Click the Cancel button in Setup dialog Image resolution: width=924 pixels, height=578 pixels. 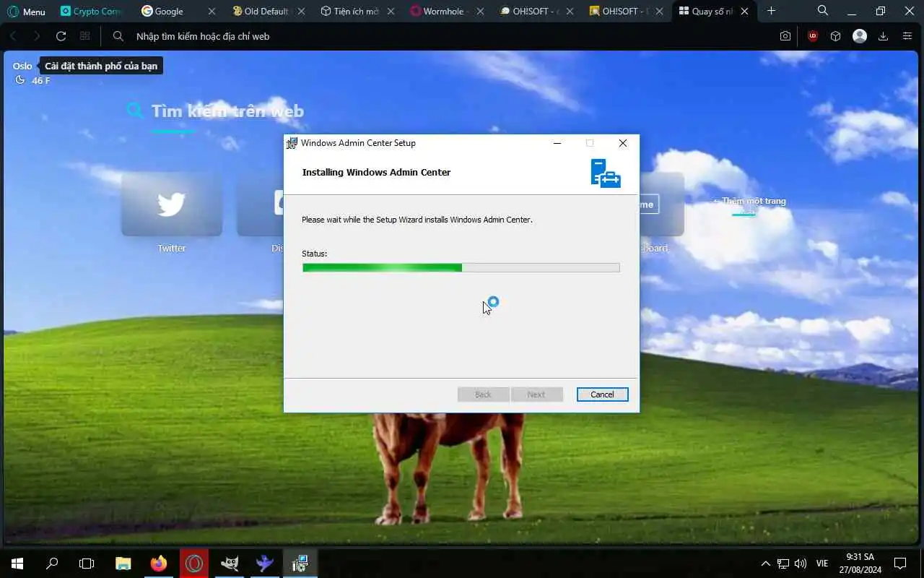(603, 394)
